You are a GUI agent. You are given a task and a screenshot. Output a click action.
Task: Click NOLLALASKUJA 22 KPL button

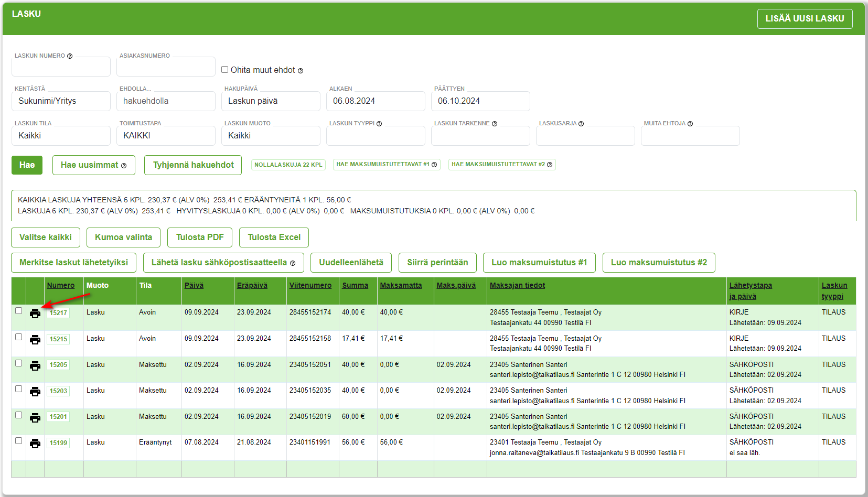(288, 165)
